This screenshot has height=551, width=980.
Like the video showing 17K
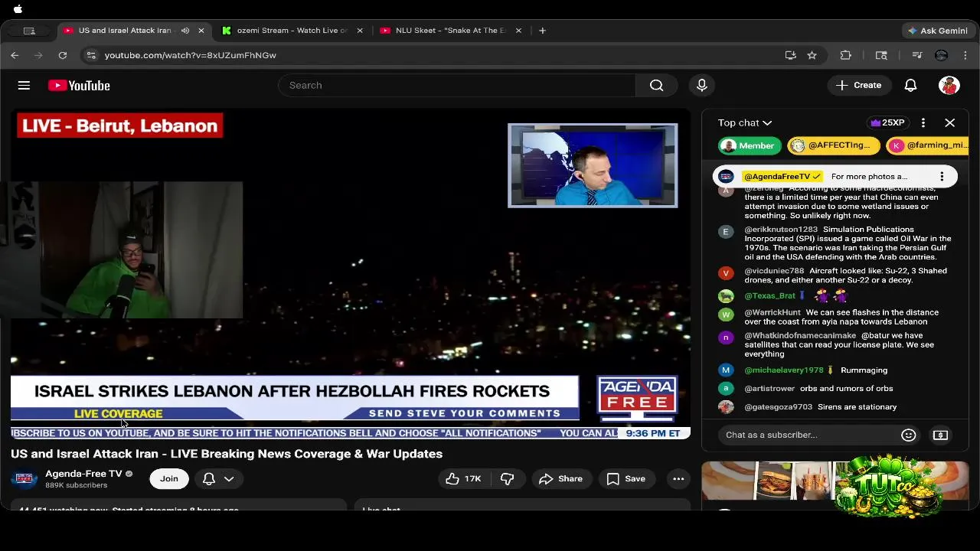click(x=463, y=479)
